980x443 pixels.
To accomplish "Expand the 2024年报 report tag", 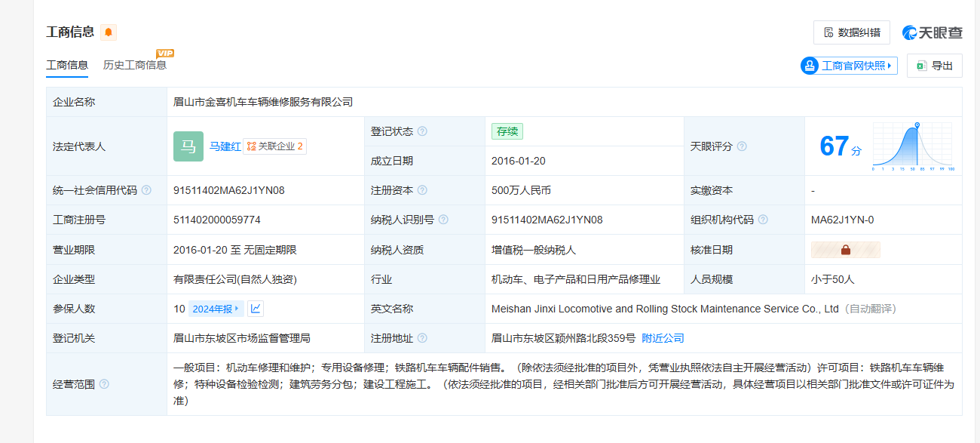I will (216, 309).
